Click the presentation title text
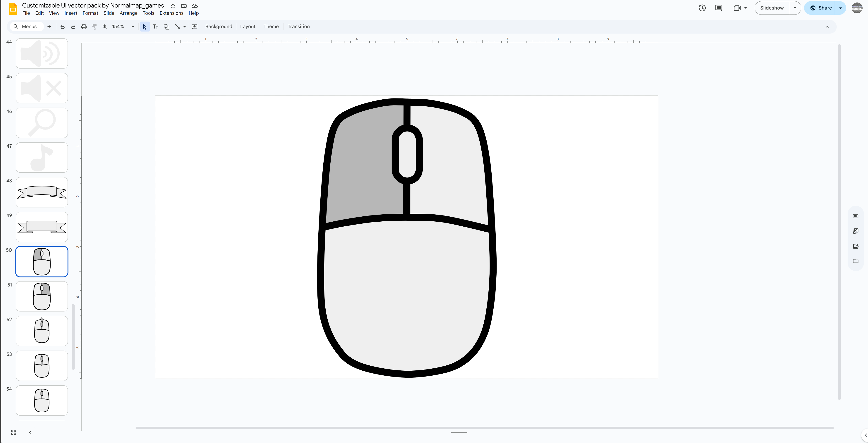The width and height of the screenshot is (868, 443). click(x=93, y=5)
